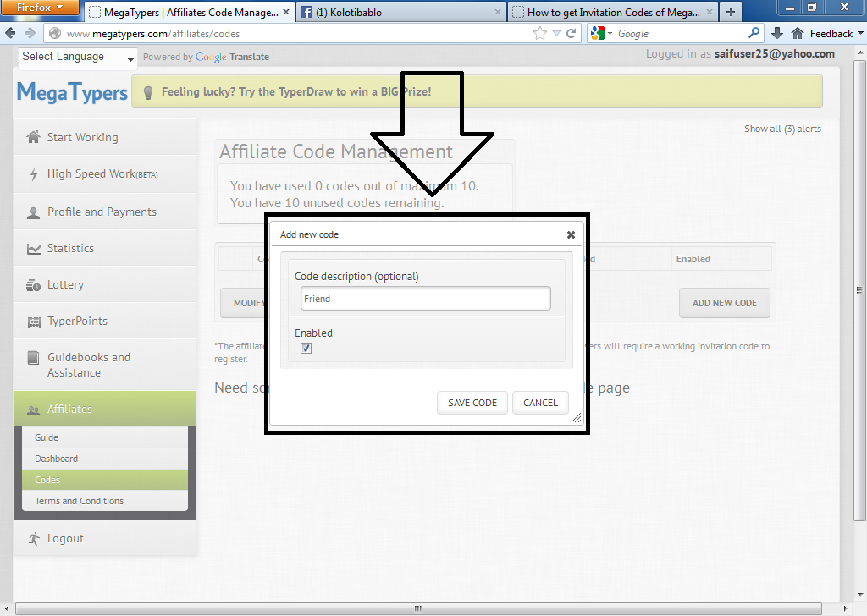Switch to How to get Invitation Codes tab
This screenshot has height=616, width=867.
coord(613,12)
